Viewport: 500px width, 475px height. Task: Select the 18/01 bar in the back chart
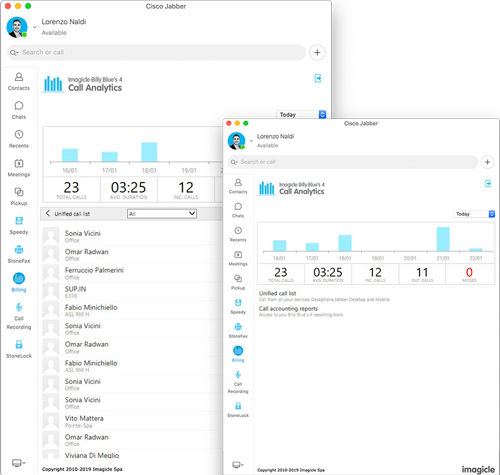(x=149, y=152)
